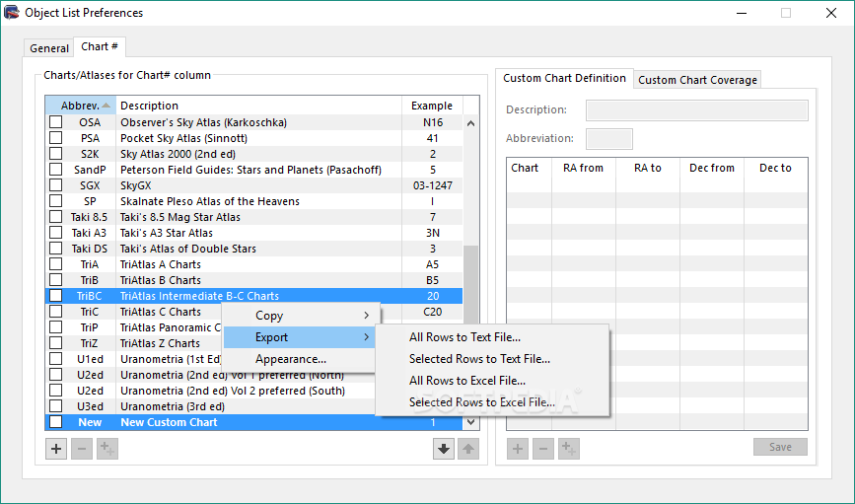This screenshot has width=855, height=504.
Task: Click the duplicate chart double-plus button
Action: 107,449
